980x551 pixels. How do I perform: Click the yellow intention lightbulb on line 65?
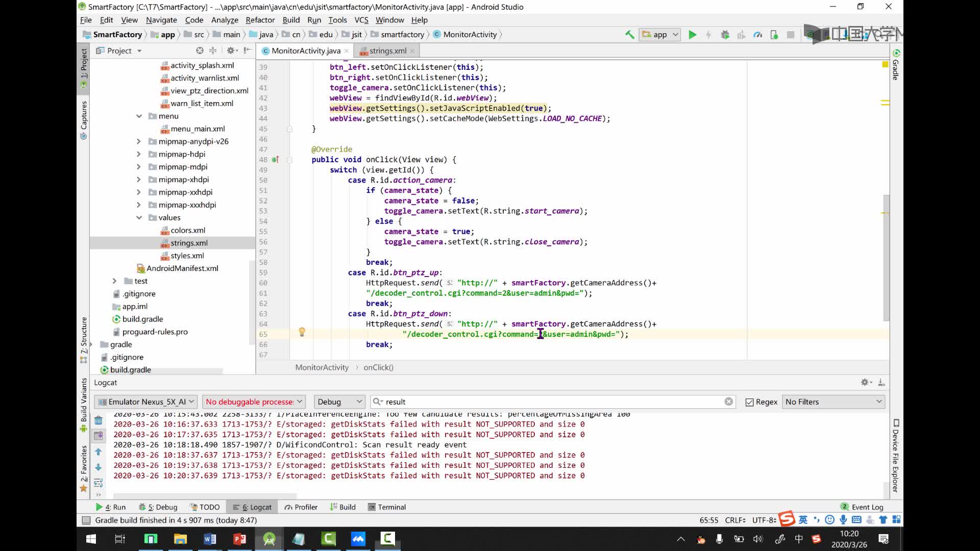302,332
